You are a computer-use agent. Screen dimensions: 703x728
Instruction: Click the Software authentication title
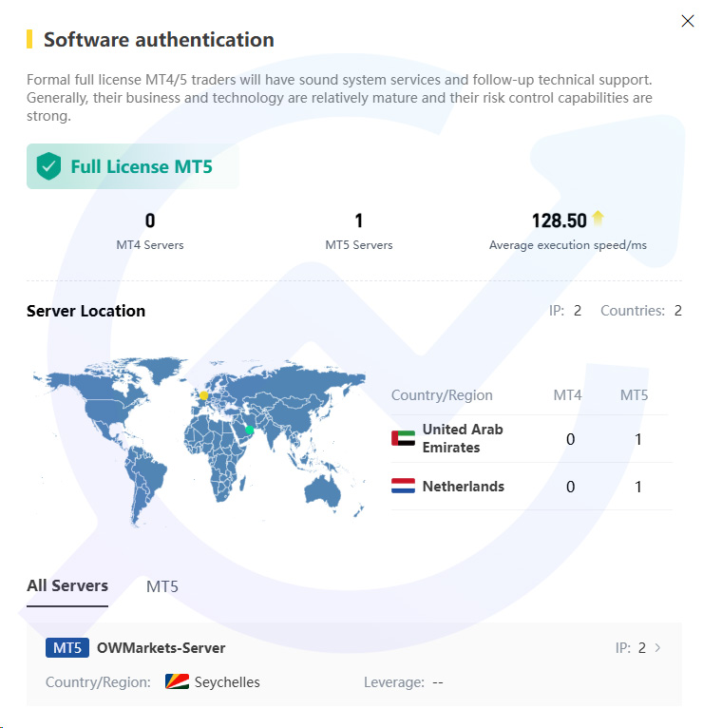point(159,40)
